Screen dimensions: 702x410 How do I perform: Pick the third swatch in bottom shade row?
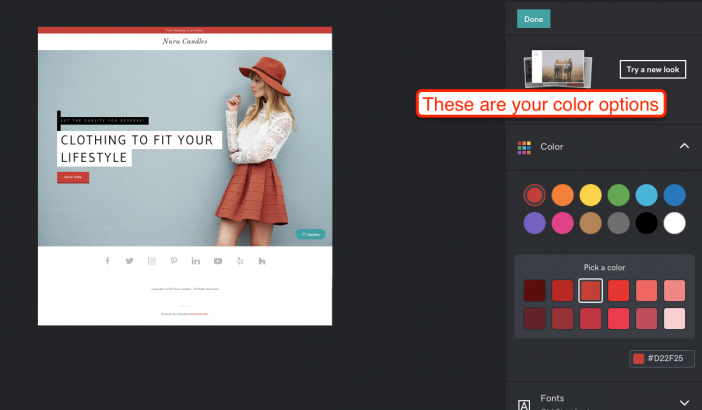point(591,318)
